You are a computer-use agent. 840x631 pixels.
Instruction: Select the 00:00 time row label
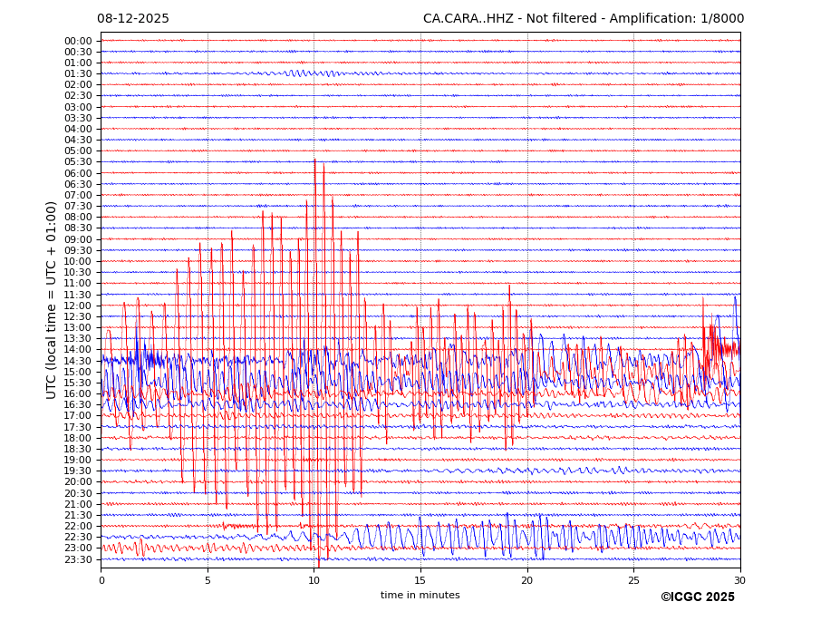point(78,41)
